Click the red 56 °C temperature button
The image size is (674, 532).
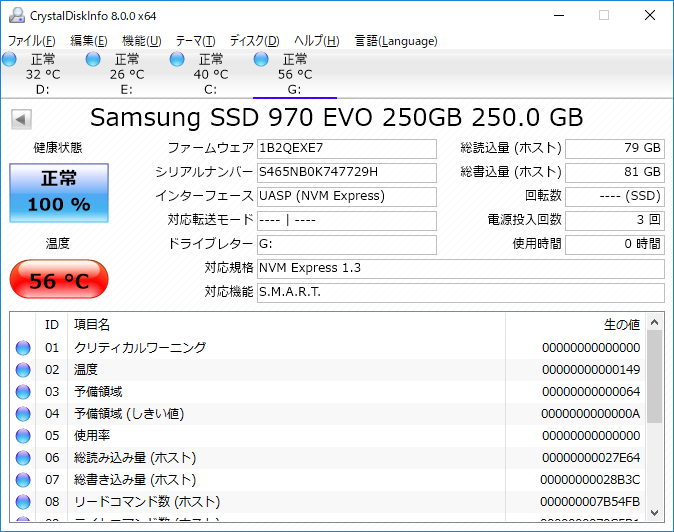pyautogui.click(x=59, y=279)
